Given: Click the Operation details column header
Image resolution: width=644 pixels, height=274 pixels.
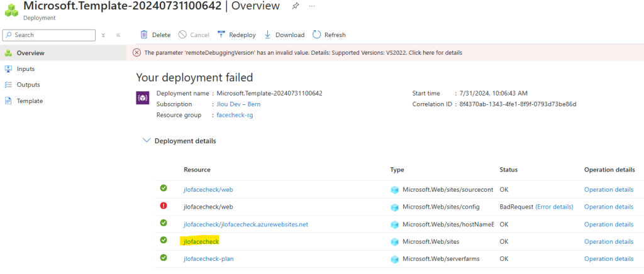Looking at the screenshot, I should pyautogui.click(x=609, y=170).
